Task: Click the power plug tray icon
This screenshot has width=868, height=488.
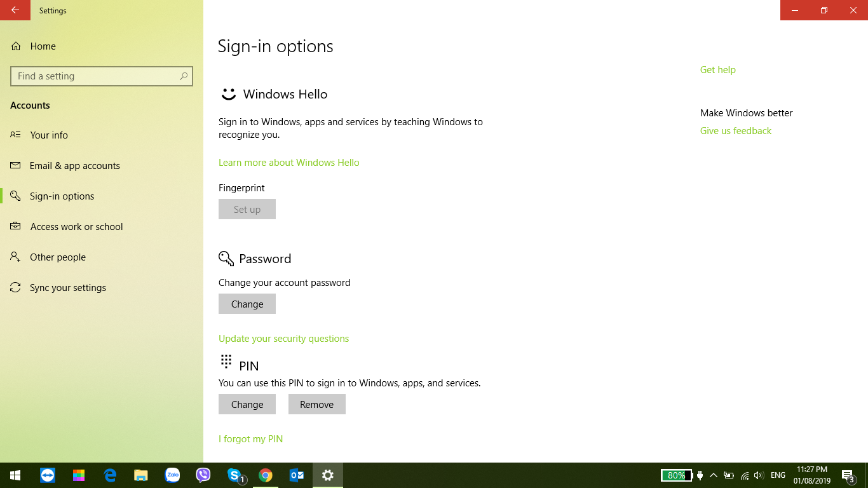Action: click(x=700, y=475)
